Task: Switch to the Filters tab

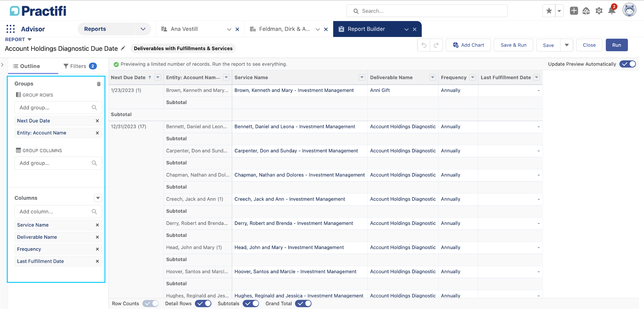Action: (x=80, y=66)
